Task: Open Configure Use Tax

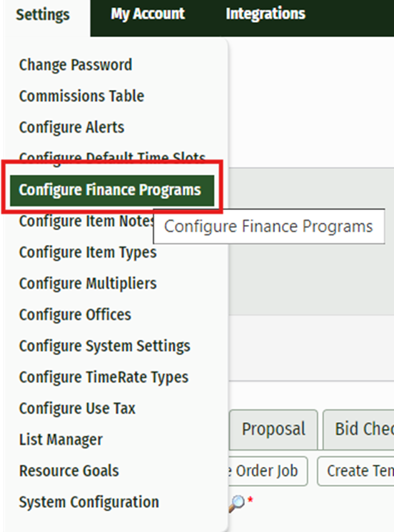Action: 77,408
